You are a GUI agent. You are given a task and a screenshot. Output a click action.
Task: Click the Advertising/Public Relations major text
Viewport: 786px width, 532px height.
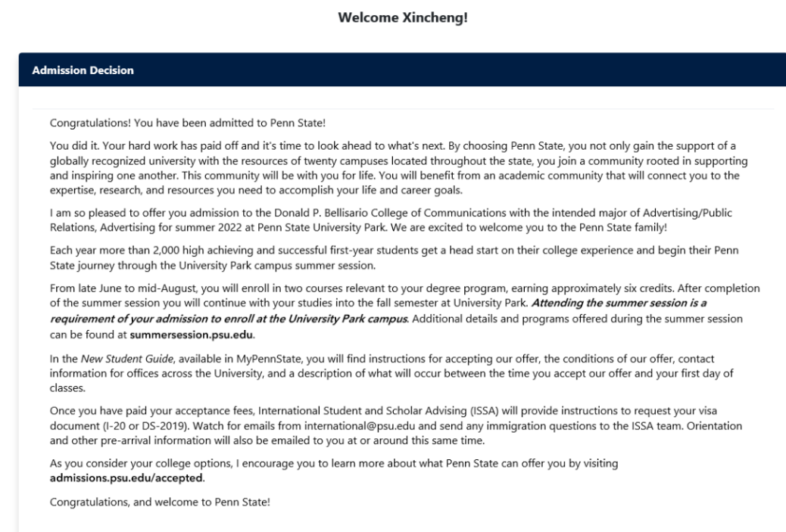click(391, 220)
